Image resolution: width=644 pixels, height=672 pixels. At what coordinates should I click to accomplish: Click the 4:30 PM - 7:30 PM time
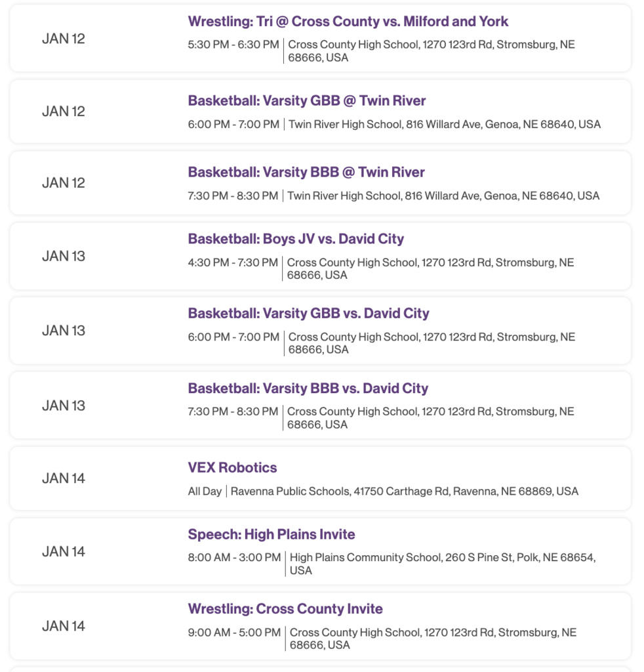coord(233,262)
